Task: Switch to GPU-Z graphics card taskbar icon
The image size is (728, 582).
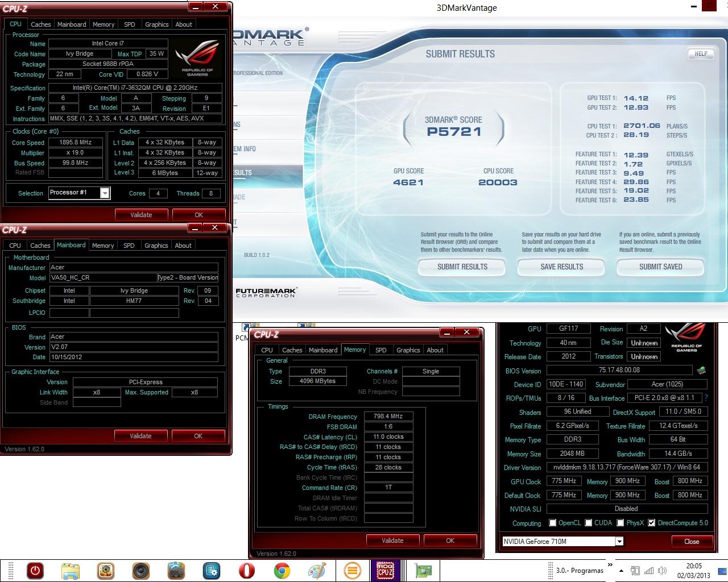Action: click(x=423, y=570)
